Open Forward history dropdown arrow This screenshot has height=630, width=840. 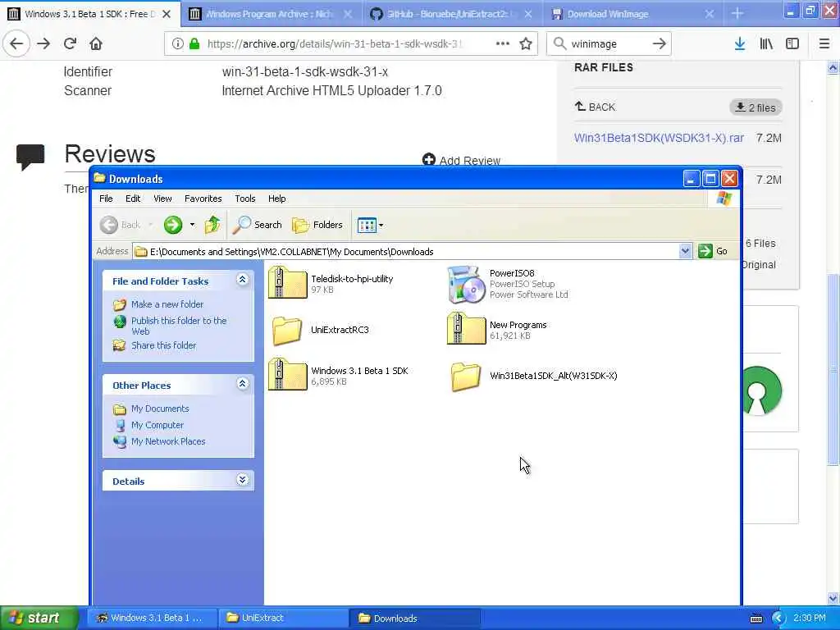point(192,225)
